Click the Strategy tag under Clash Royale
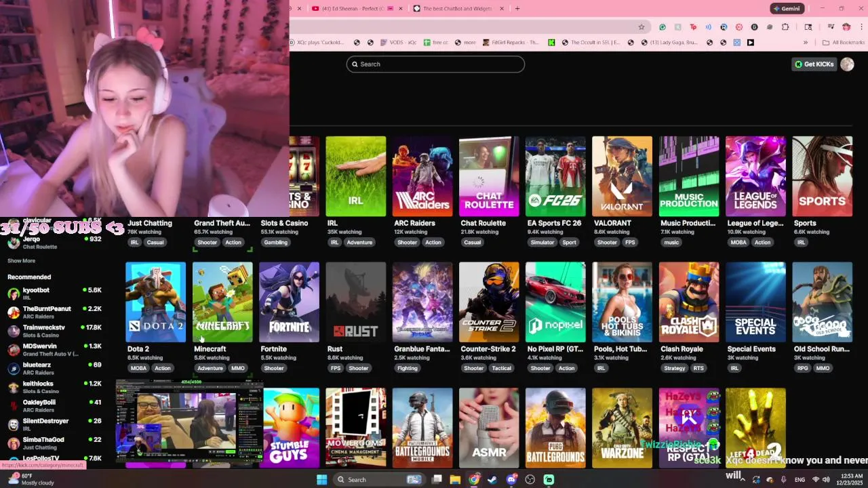This screenshot has height=488, width=868. click(x=674, y=368)
